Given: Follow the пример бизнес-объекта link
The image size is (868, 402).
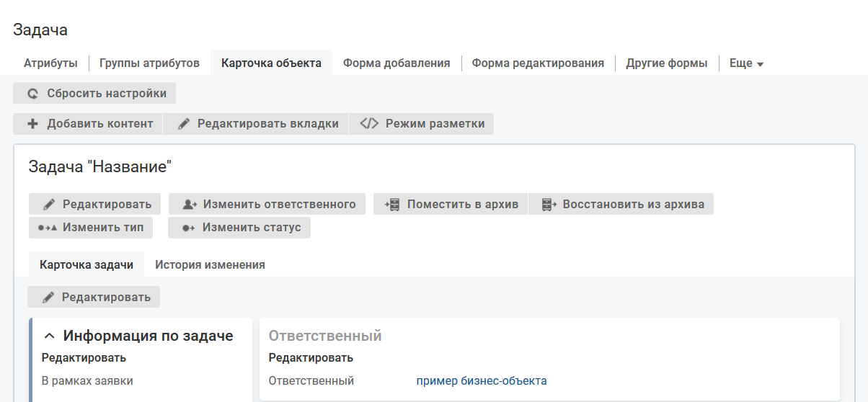Looking at the screenshot, I should click(x=482, y=381).
